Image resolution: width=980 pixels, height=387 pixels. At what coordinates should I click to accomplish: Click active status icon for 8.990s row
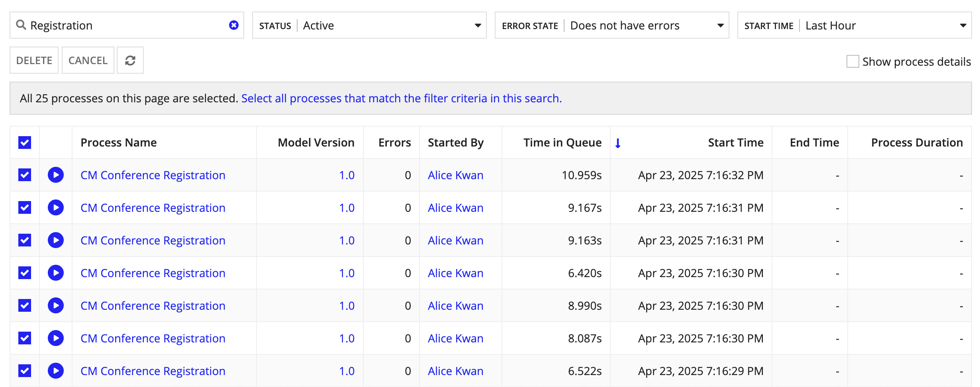point(56,305)
